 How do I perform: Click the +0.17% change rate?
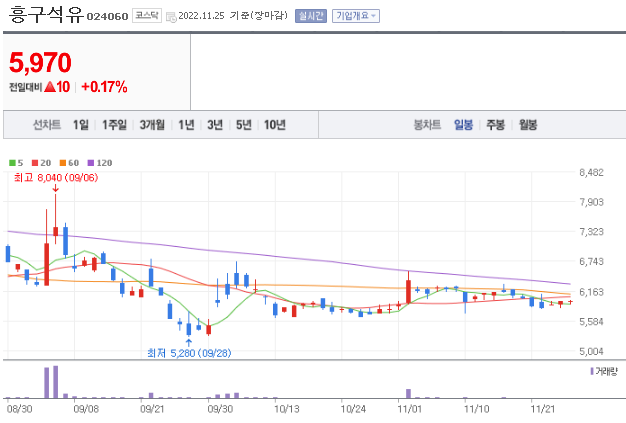[104, 87]
